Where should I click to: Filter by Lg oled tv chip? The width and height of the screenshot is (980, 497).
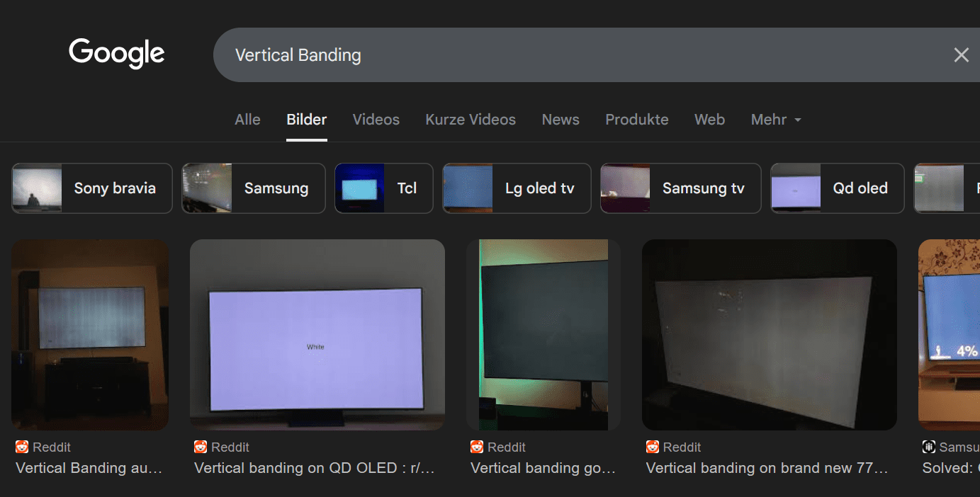pyautogui.click(x=517, y=188)
